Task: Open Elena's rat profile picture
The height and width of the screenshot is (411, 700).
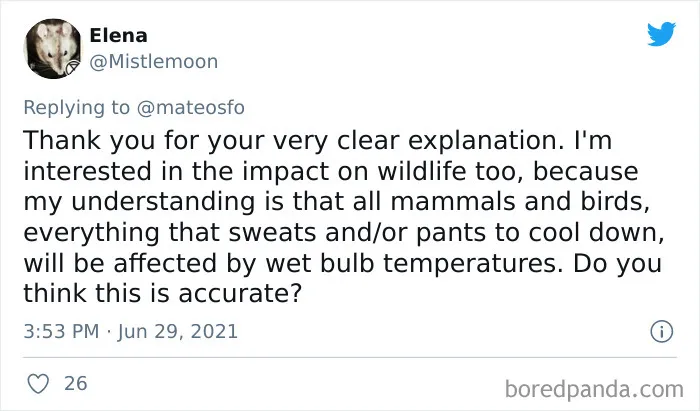Action: tap(53, 49)
